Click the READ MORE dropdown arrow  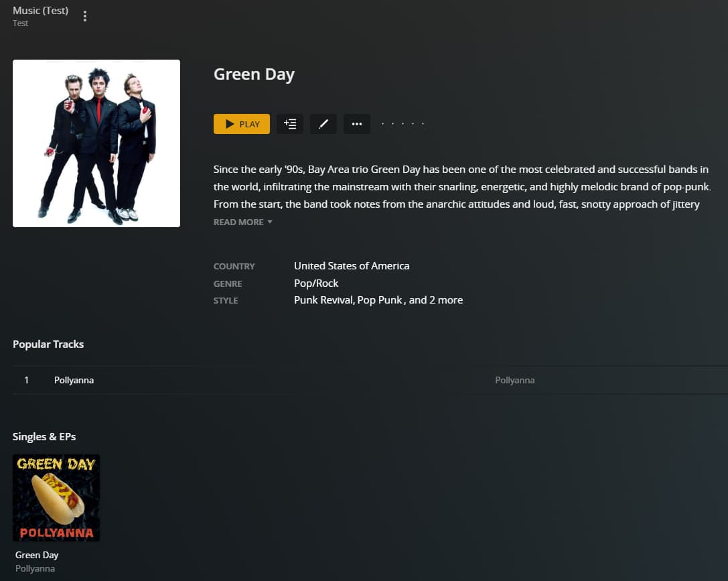coord(270,222)
